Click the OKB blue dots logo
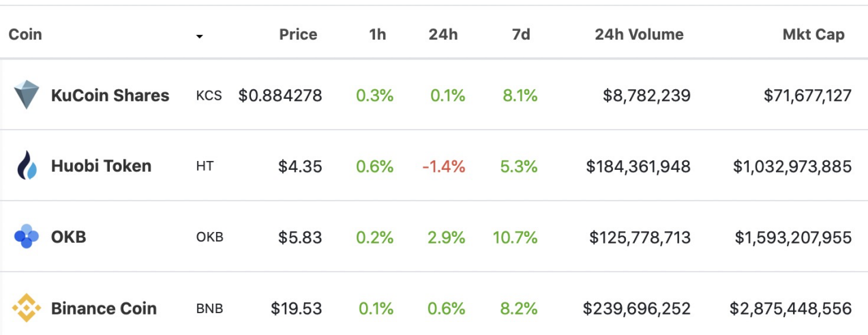 (27, 237)
